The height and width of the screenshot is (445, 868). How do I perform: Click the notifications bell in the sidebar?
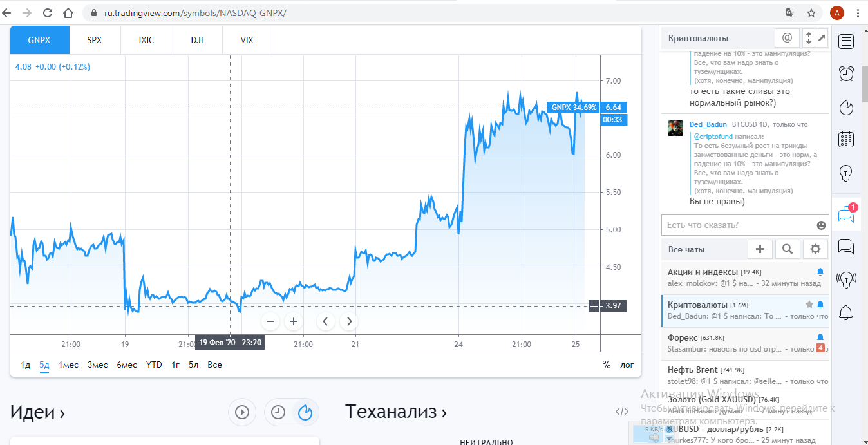pyautogui.click(x=846, y=313)
